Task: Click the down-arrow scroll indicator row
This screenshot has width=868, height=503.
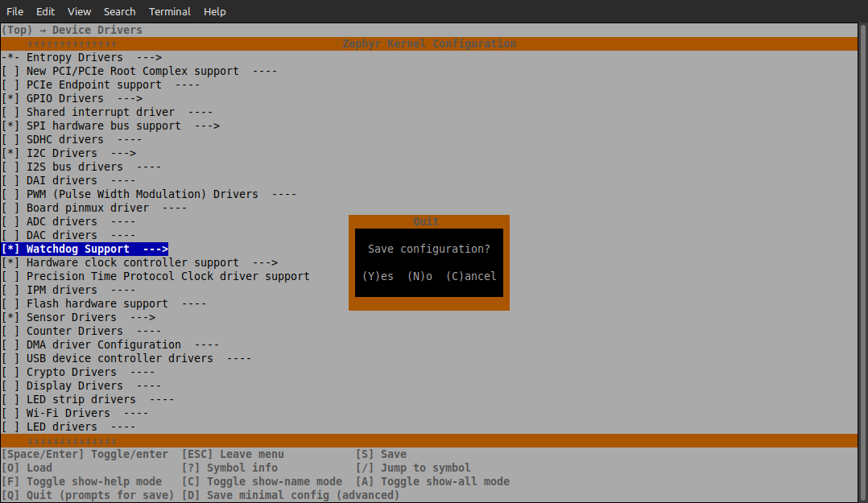Action: [x=72, y=441]
